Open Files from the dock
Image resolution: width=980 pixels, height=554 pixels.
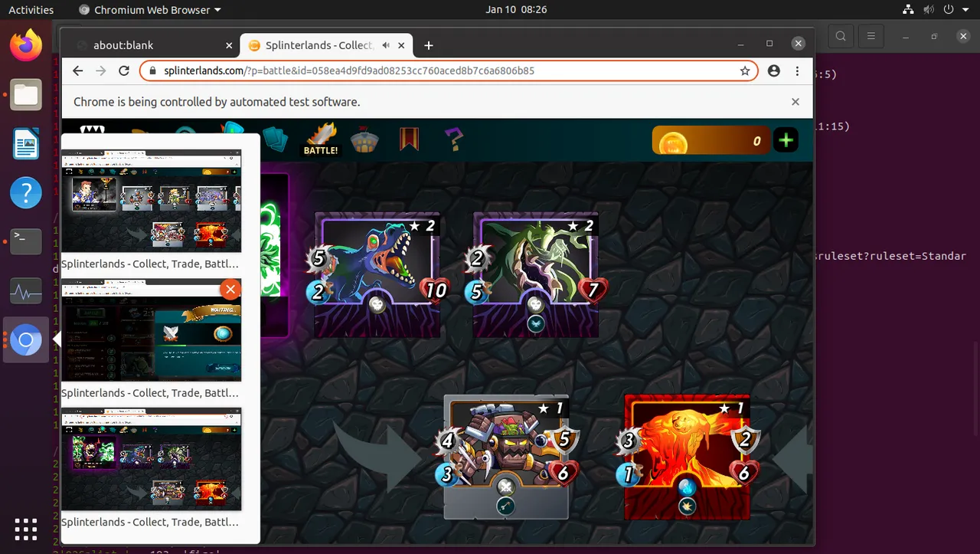click(x=25, y=95)
